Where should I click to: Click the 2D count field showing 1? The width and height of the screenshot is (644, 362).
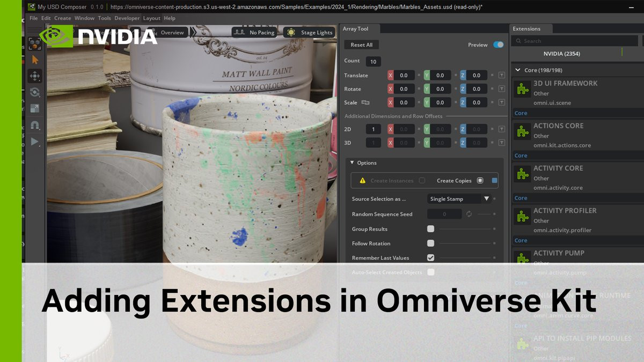(x=373, y=129)
